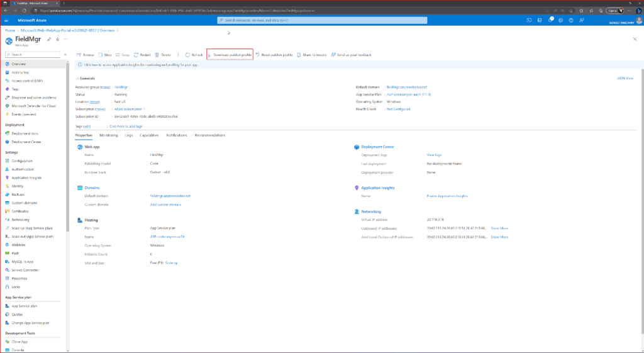Stop the web app
644x353 pixels.
click(105, 55)
